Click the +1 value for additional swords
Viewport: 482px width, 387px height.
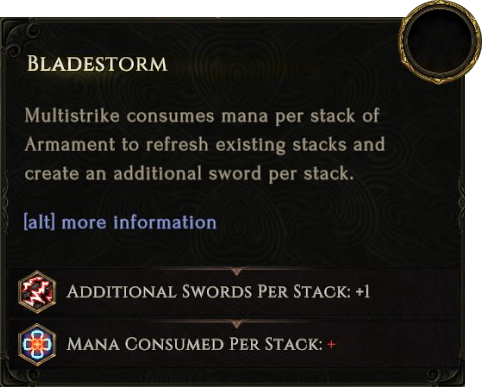[363, 292]
